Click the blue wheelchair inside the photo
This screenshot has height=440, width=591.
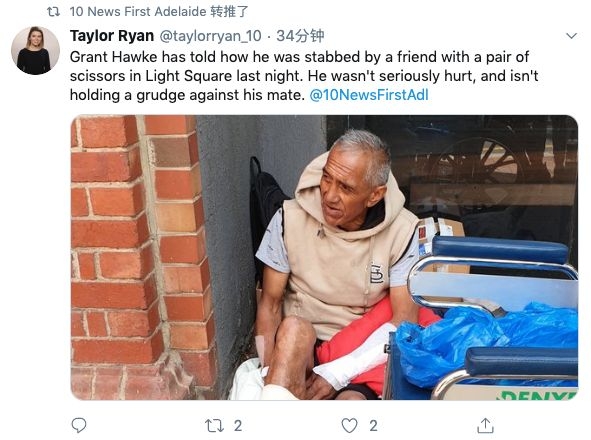click(486, 320)
